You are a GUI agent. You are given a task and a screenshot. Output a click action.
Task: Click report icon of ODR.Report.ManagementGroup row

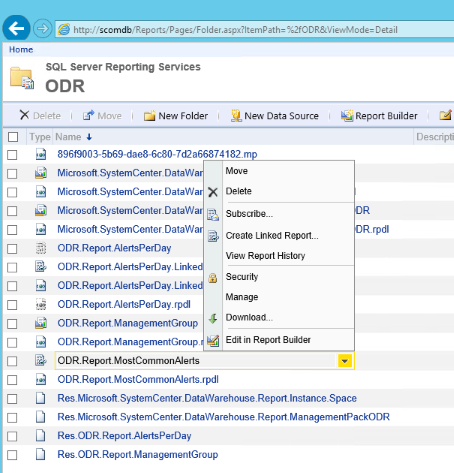click(x=41, y=323)
